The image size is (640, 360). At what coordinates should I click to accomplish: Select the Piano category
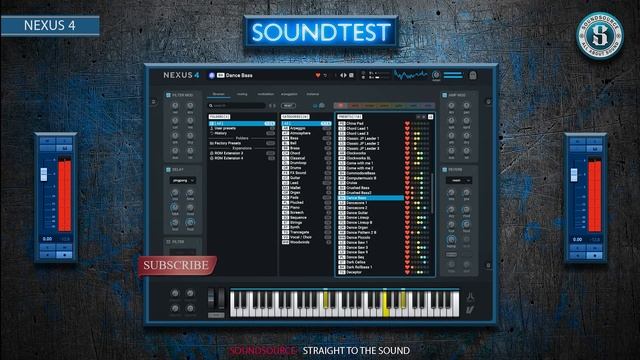(x=307, y=207)
